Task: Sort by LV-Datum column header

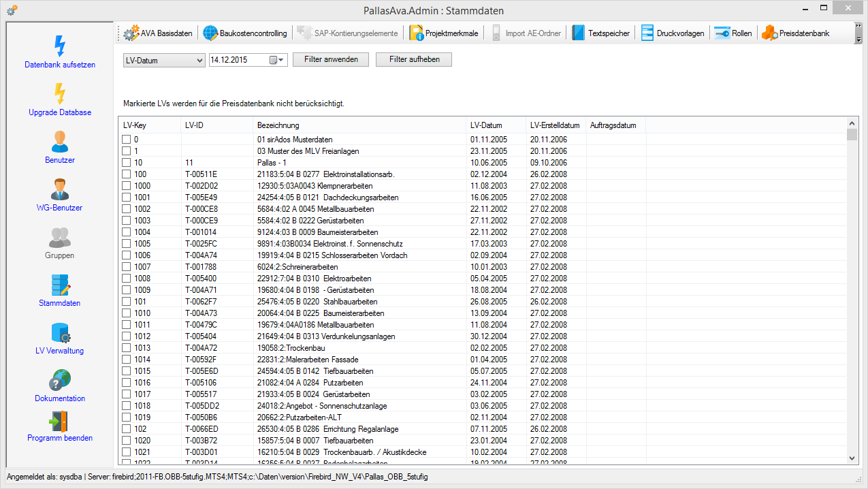Action: [x=496, y=125]
